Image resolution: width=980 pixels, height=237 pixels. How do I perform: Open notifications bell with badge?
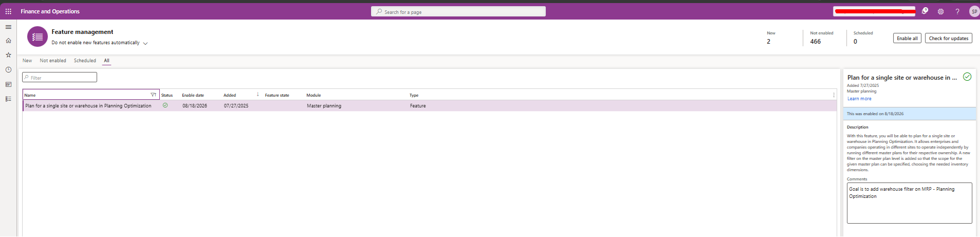[924, 11]
